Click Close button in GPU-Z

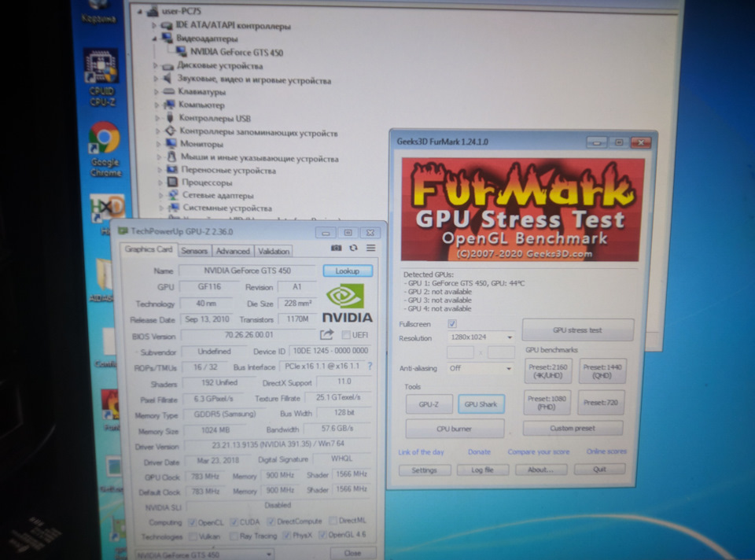point(352,553)
